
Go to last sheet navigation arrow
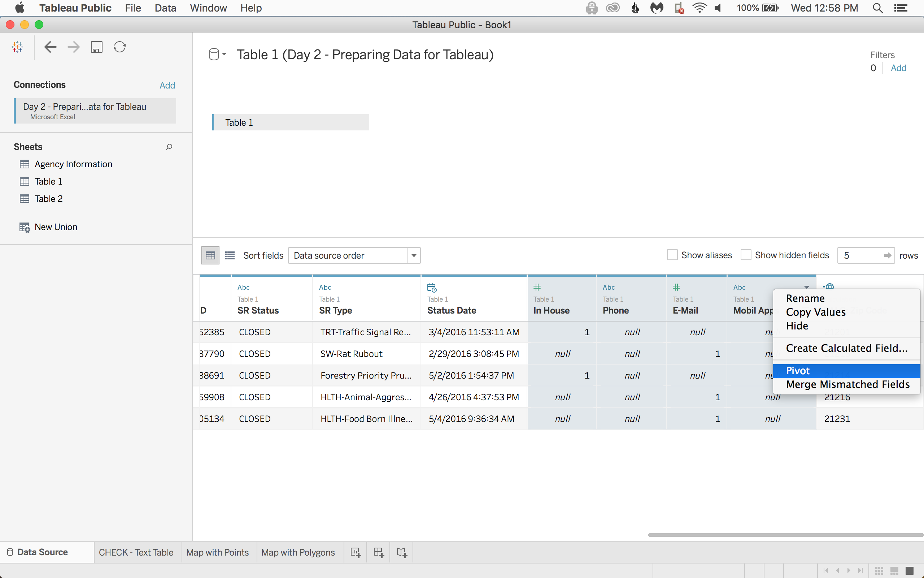(860, 570)
